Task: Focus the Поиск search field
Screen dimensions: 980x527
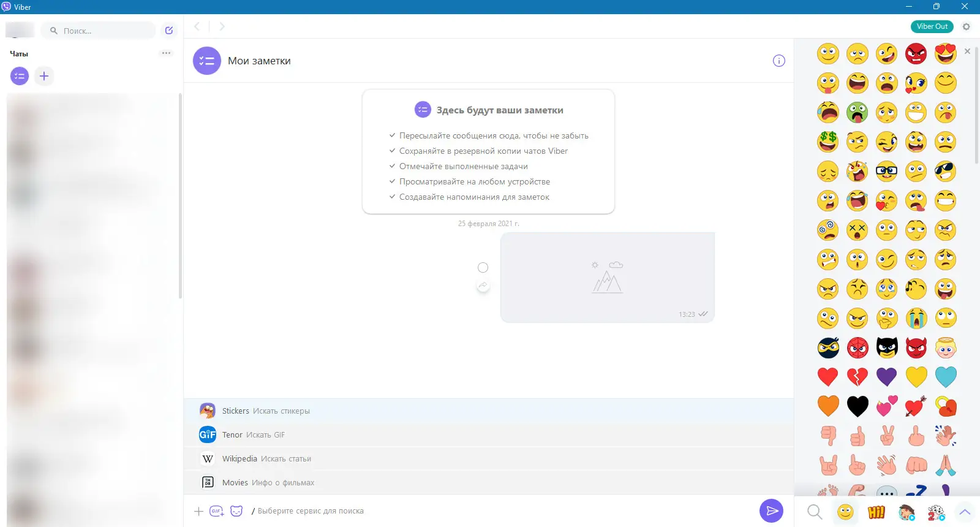Action: tap(98, 31)
